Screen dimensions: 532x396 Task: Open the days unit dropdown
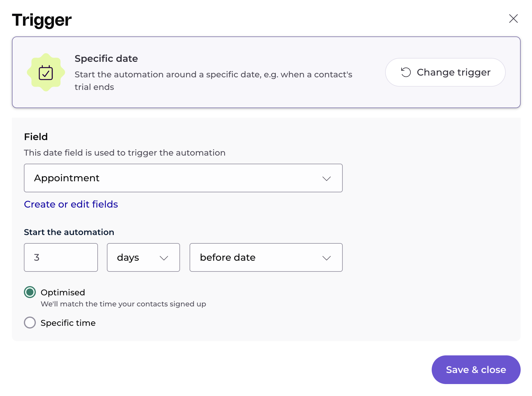[143, 257]
